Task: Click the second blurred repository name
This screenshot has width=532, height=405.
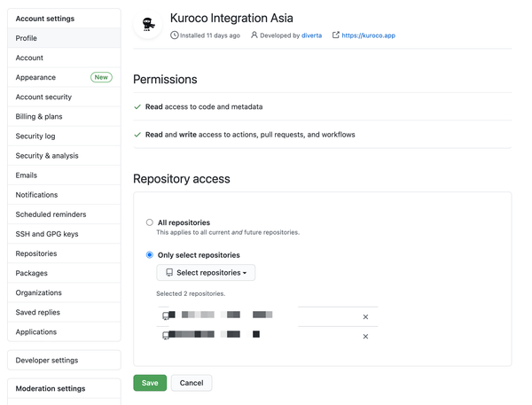Action: tap(214, 334)
